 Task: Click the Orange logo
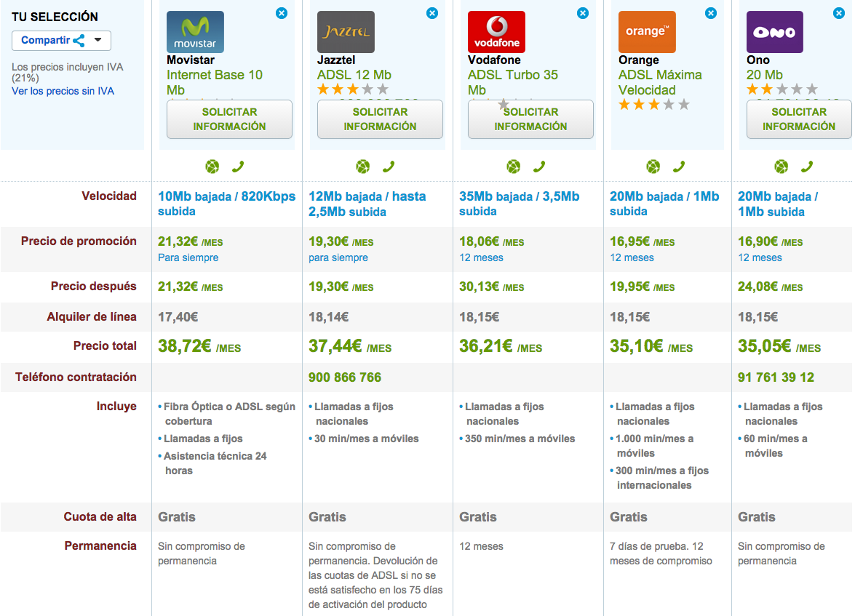pyautogui.click(x=647, y=31)
